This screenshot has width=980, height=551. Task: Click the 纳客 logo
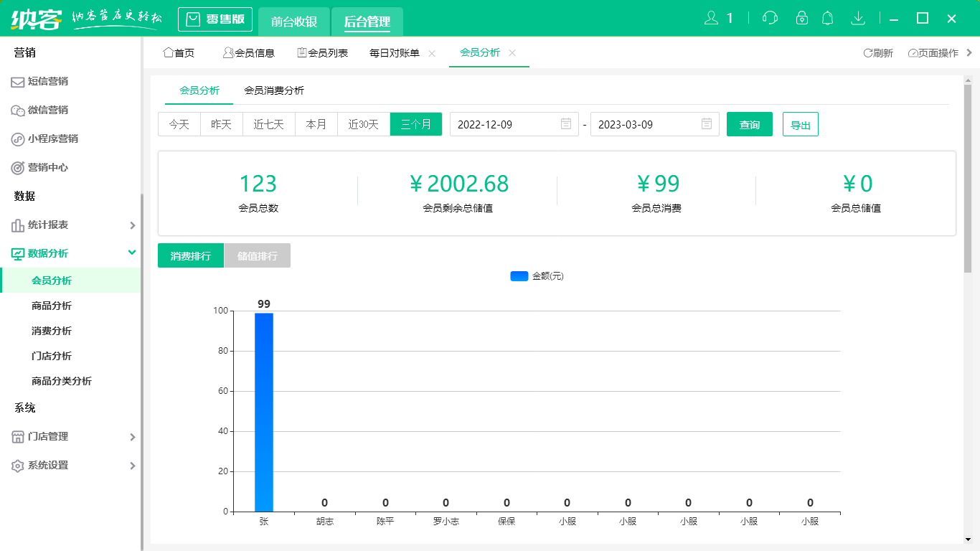[x=35, y=19]
